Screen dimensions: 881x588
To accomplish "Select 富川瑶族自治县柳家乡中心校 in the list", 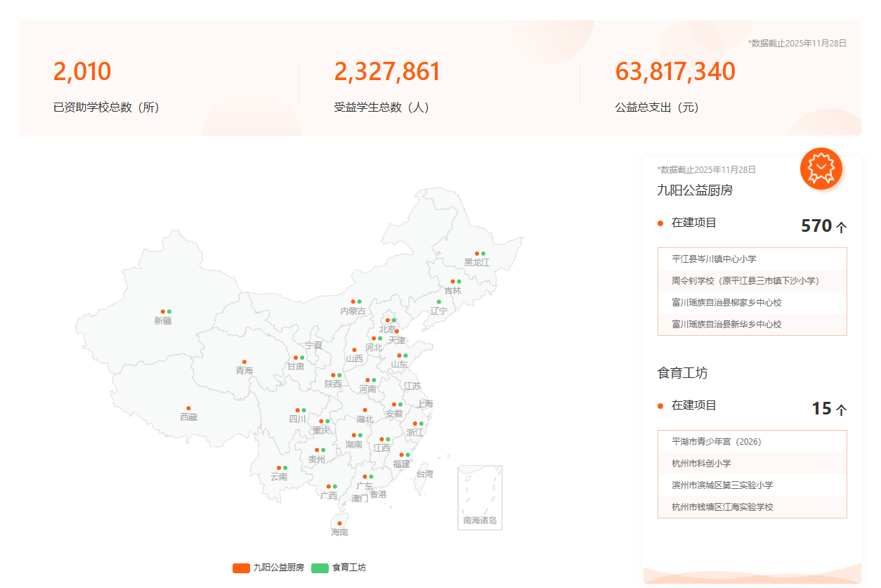I will pyautogui.click(x=726, y=303).
